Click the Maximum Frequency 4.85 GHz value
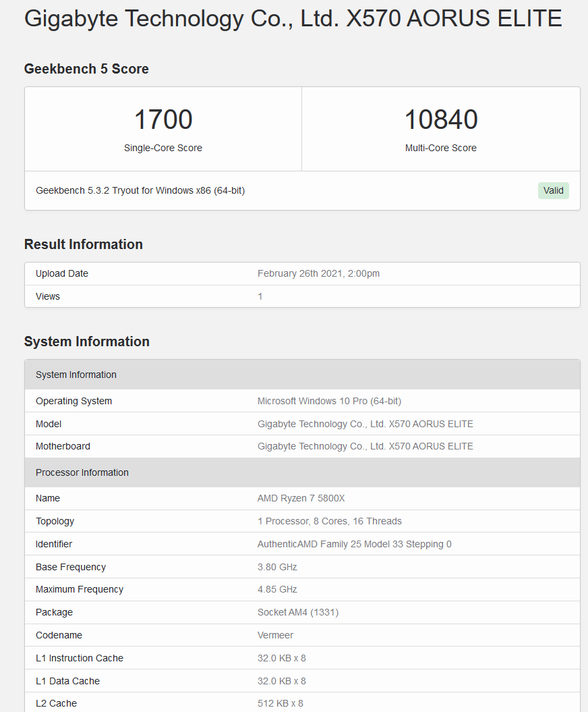588x712 pixels. [277, 589]
